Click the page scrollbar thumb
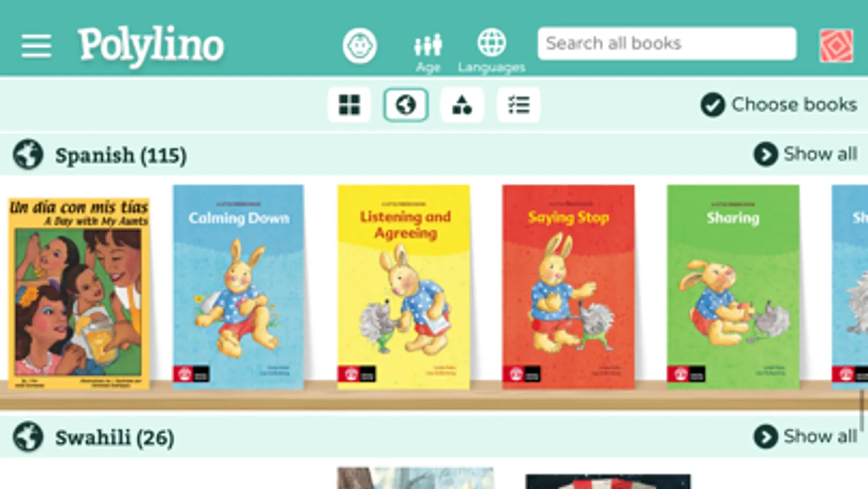Screen dimensions: 868x489 pyautogui.click(x=861, y=410)
